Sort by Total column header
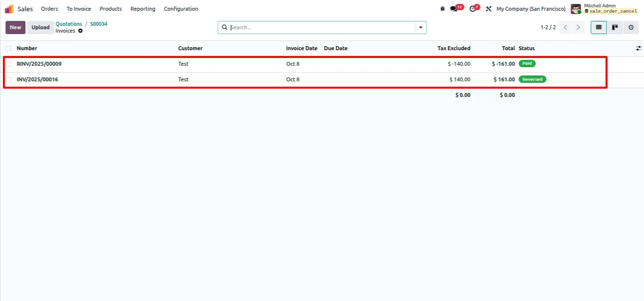644x301 pixels. 508,48
